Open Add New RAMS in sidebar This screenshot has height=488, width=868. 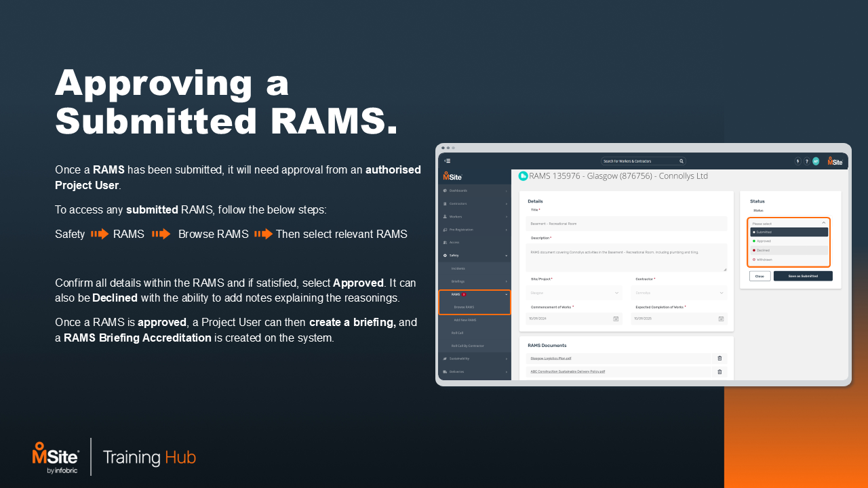pos(465,320)
